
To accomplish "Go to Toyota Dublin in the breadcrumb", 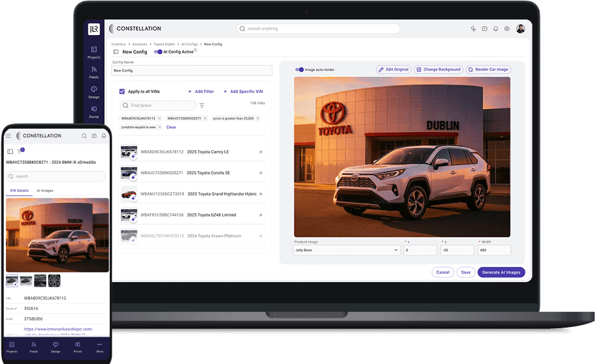I will (165, 44).
